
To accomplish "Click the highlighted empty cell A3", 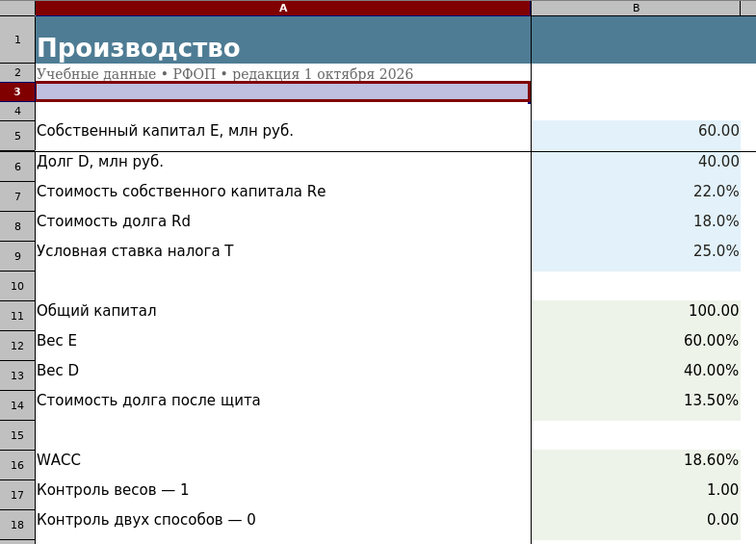I will click(283, 91).
